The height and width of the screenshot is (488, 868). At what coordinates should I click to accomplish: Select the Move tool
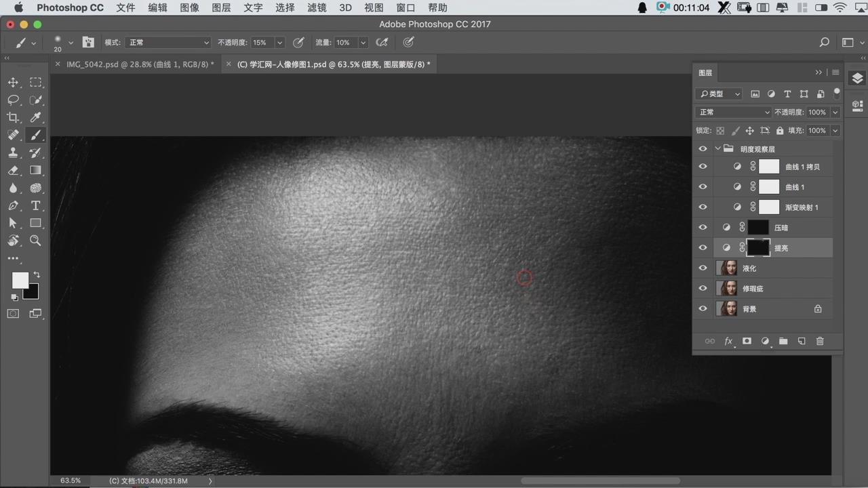click(x=13, y=82)
